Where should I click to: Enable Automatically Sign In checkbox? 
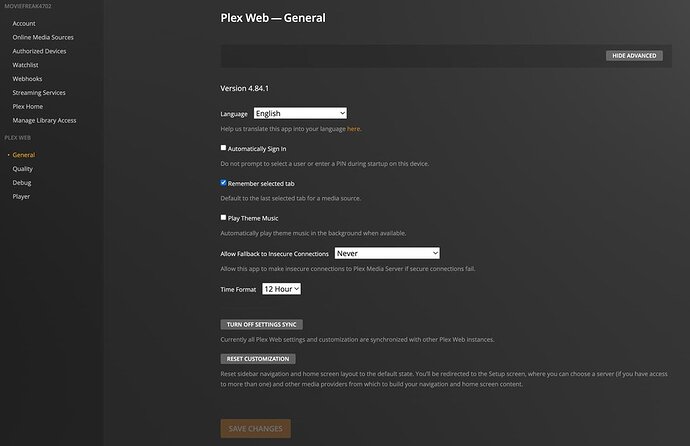tap(223, 148)
